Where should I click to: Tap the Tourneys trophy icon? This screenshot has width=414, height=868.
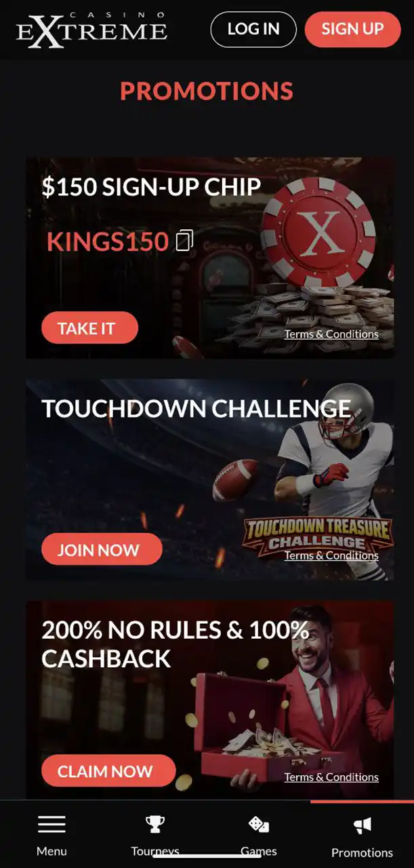(x=155, y=824)
